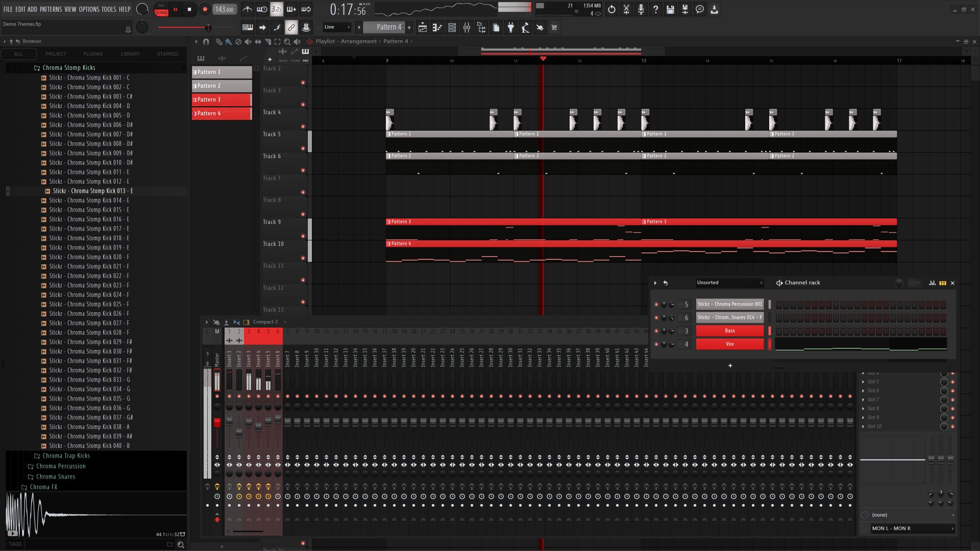
Task: Select the playlist magnet snap icon
Action: (206, 41)
